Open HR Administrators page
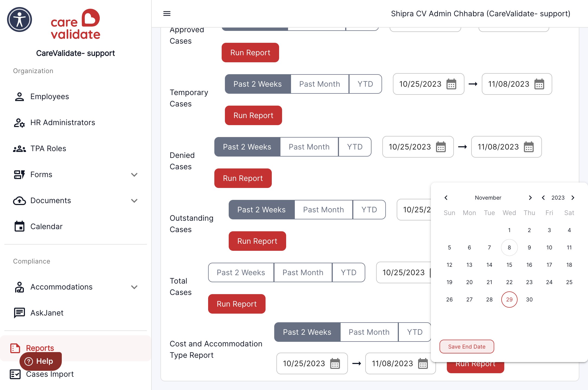This screenshot has width=588, height=390. 76,122
